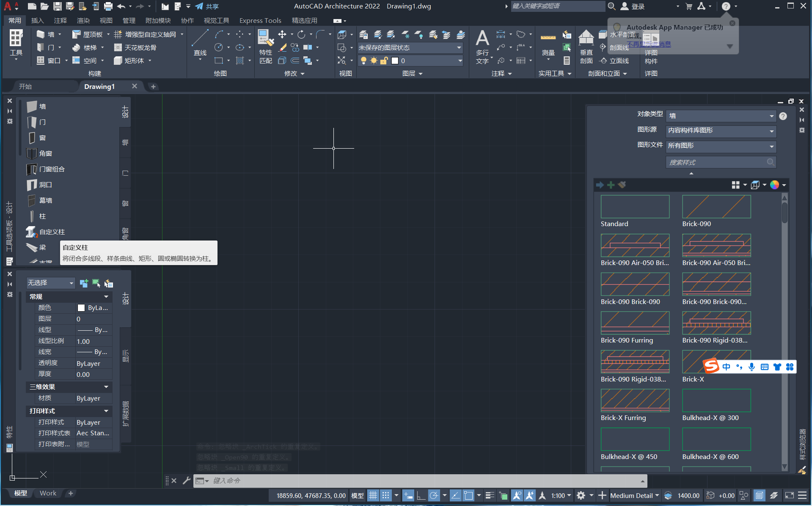812x506 pixels.
Task: Click the 不再显示此消息 link in notification
Action: tap(650, 44)
